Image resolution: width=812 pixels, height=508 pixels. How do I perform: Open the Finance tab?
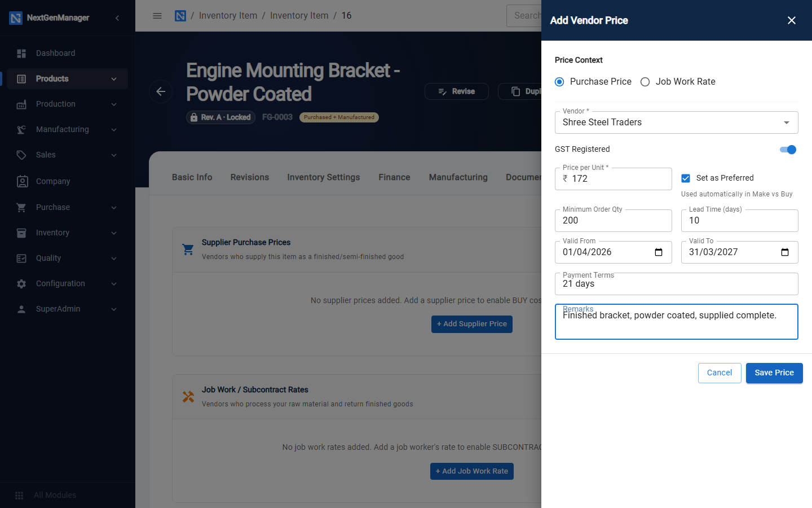click(394, 177)
